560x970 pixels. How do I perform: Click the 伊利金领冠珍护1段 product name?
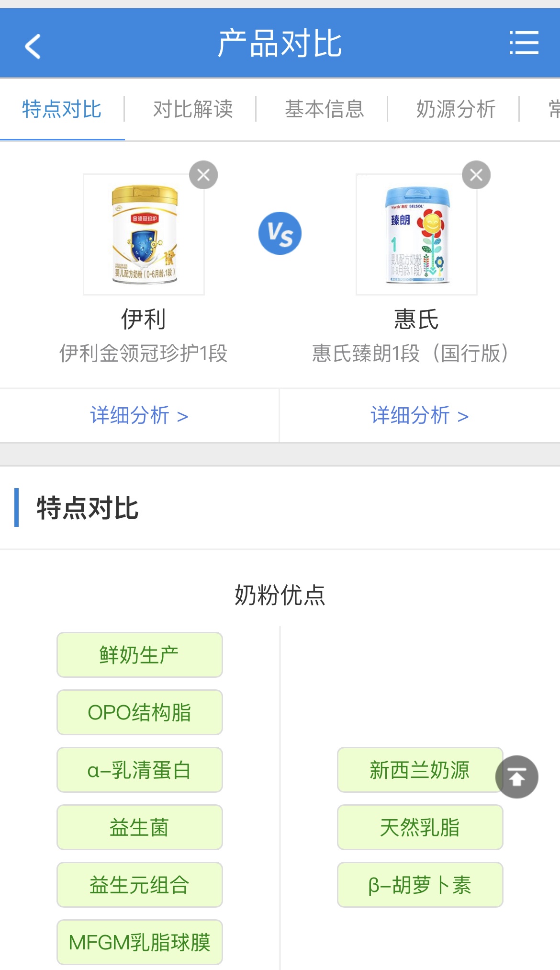(143, 354)
